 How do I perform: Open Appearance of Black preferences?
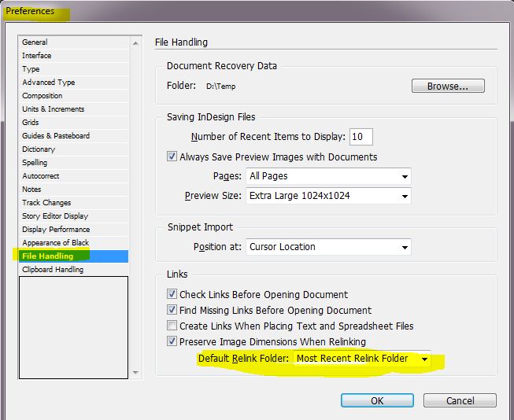click(74, 243)
